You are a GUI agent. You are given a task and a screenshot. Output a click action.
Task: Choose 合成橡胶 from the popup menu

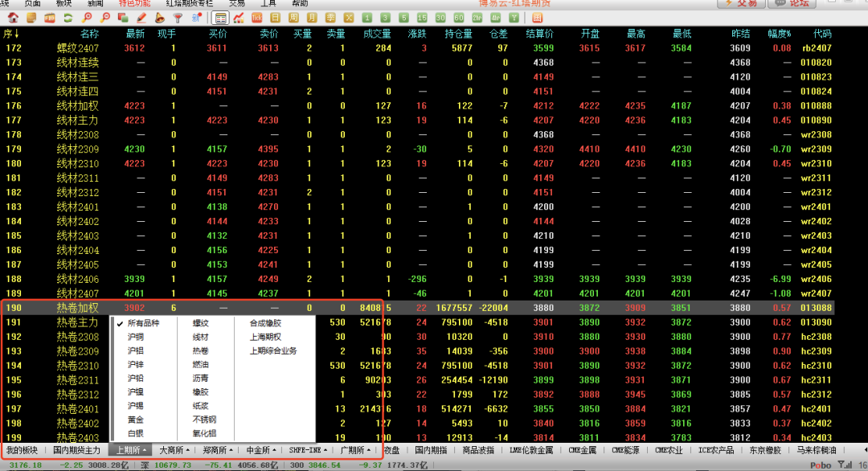coord(265,323)
